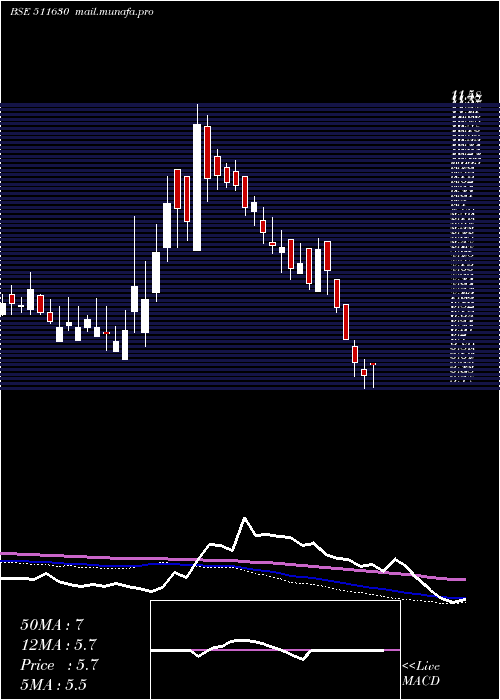500x700 pixels.
Task: Click the '5MA : 5.5' value
Action: [x=54, y=685]
